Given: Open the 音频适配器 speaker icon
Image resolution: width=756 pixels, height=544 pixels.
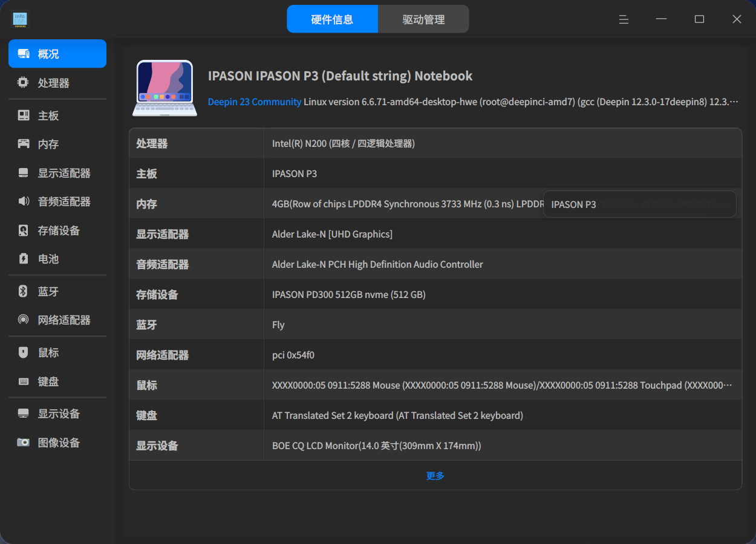Looking at the screenshot, I should (24, 201).
